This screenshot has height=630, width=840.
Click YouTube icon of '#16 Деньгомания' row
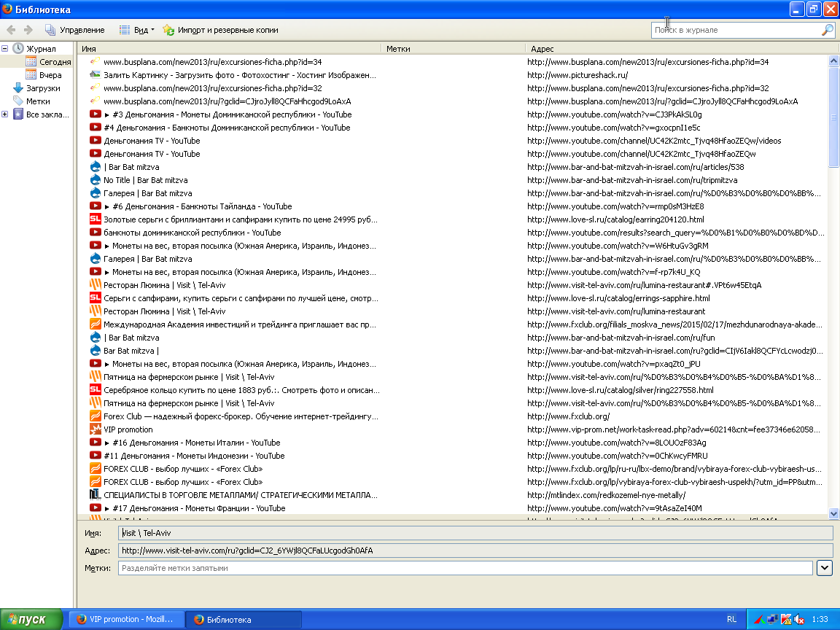click(96, 443)
